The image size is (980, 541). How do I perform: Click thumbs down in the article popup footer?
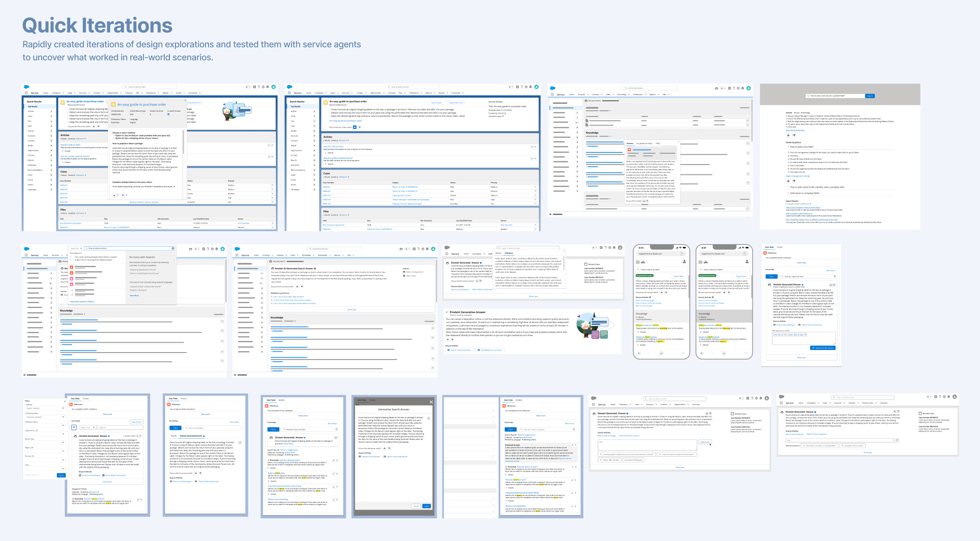click(x=123, y=195)
